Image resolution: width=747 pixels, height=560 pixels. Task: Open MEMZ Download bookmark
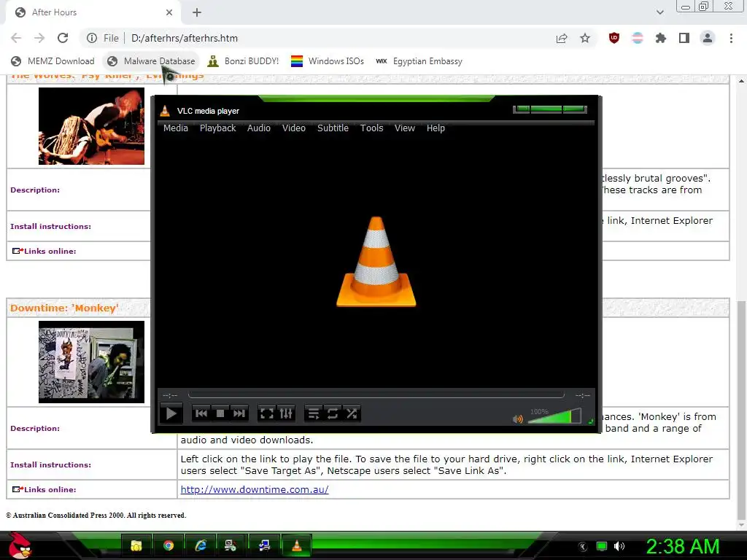click(x=53, y=61)
